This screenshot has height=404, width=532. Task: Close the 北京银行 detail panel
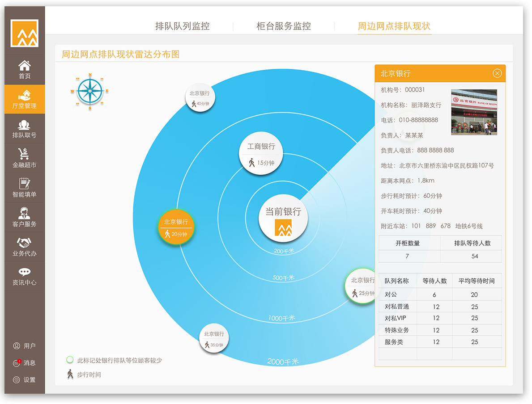[498, 73]
